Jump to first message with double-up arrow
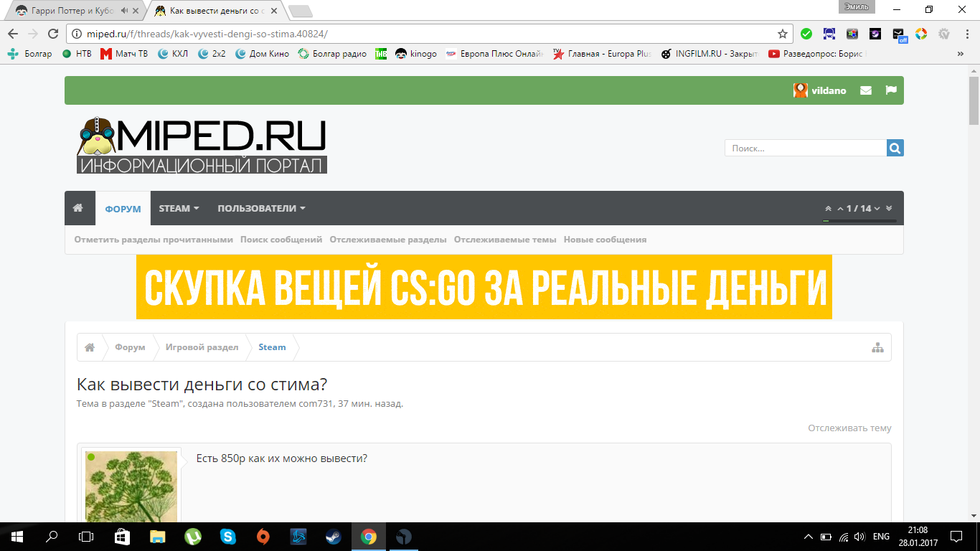 tap(828, 209)
